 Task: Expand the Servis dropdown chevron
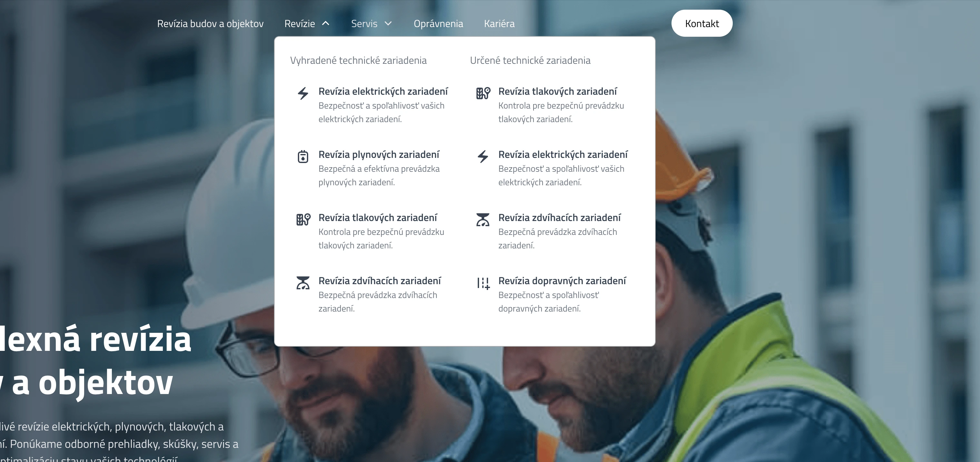[388, 23]
